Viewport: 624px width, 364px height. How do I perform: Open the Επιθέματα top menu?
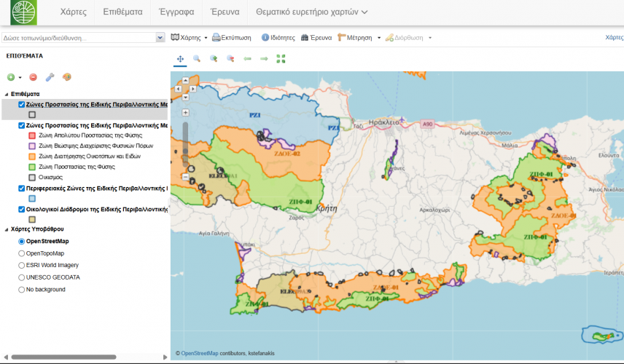[x=122, y=12]
